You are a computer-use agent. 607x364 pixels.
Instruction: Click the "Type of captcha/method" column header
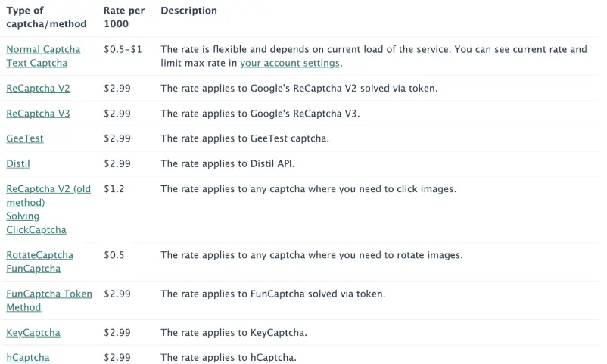46,17
